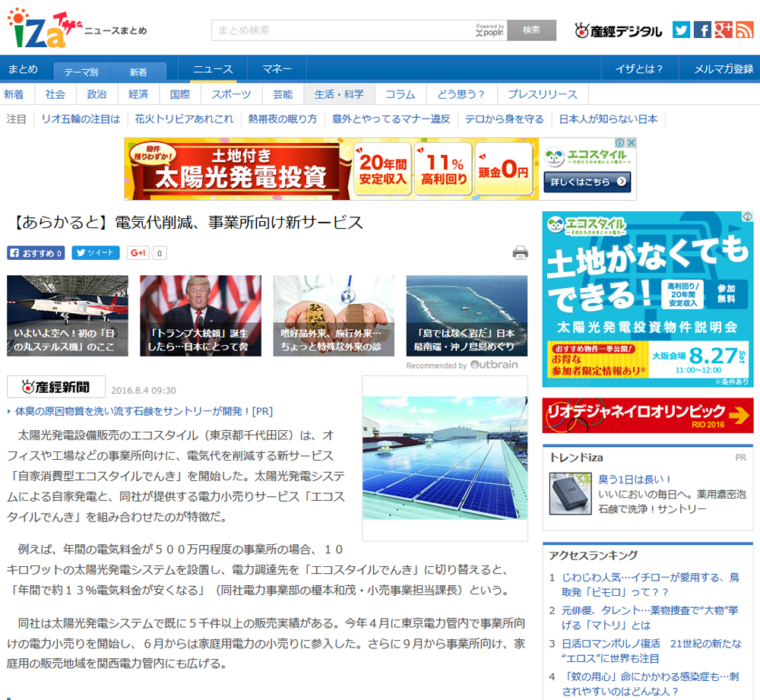Select the コラム category
Screen dimensions: 760x700
pyautogui.click(x=401, y=94)
